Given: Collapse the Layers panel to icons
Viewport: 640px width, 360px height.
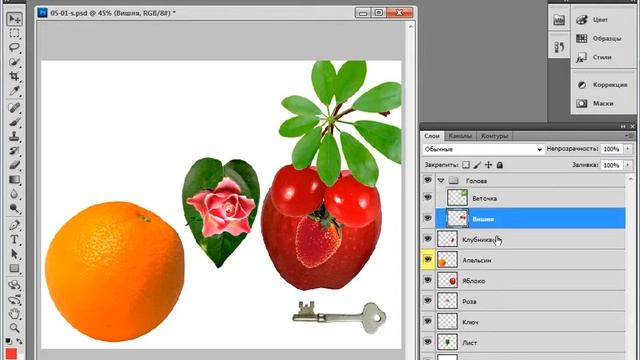Looking at the screenshot, I should 623,127.
